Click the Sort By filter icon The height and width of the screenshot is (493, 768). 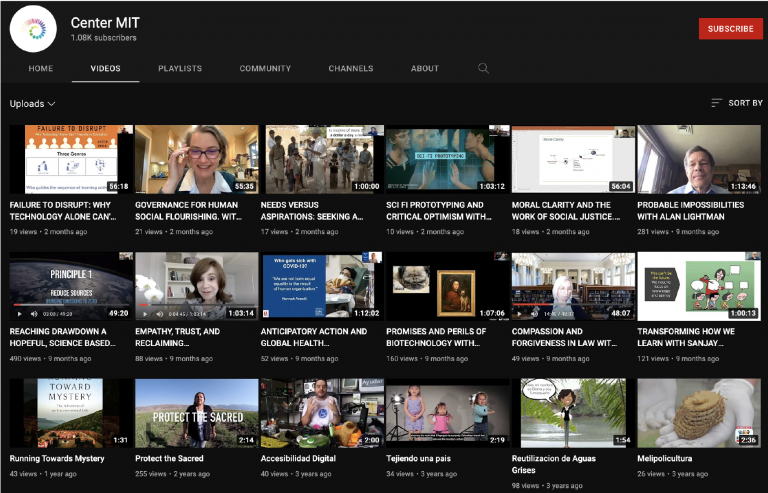click(x=716, y=103)
